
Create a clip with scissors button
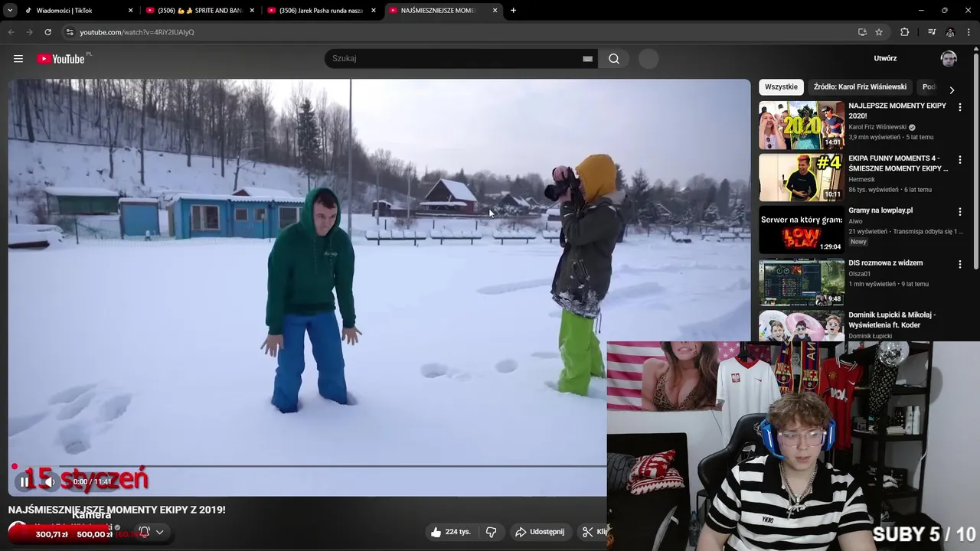pyautogui.click(x=593, y=532)
